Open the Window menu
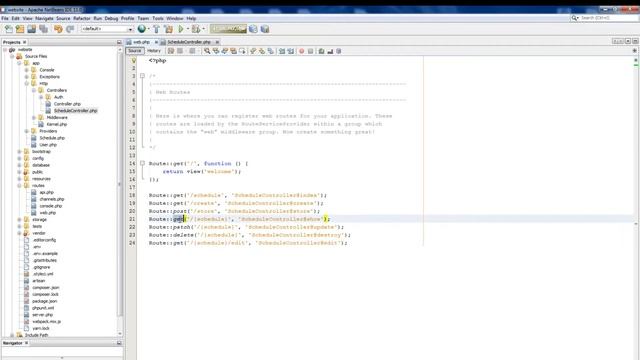This screenshot has height=360, width=640. pyautogui.click(x=175, y=18)
